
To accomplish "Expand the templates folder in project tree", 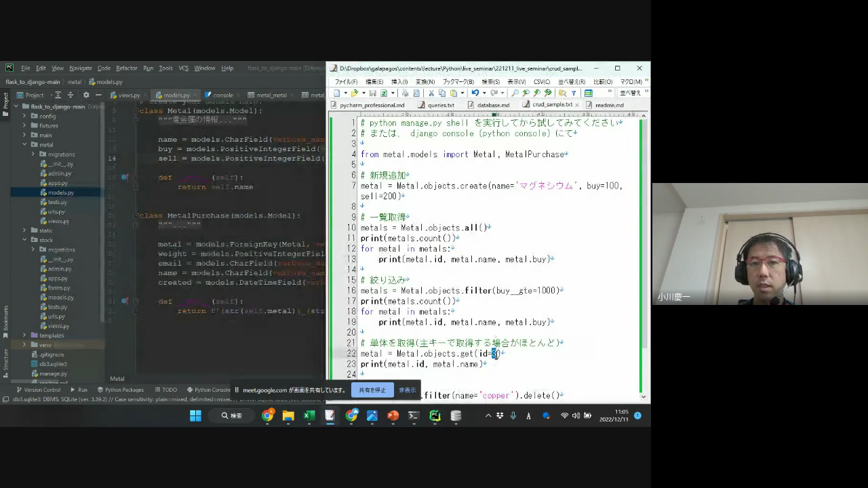I will coord(24,335).
